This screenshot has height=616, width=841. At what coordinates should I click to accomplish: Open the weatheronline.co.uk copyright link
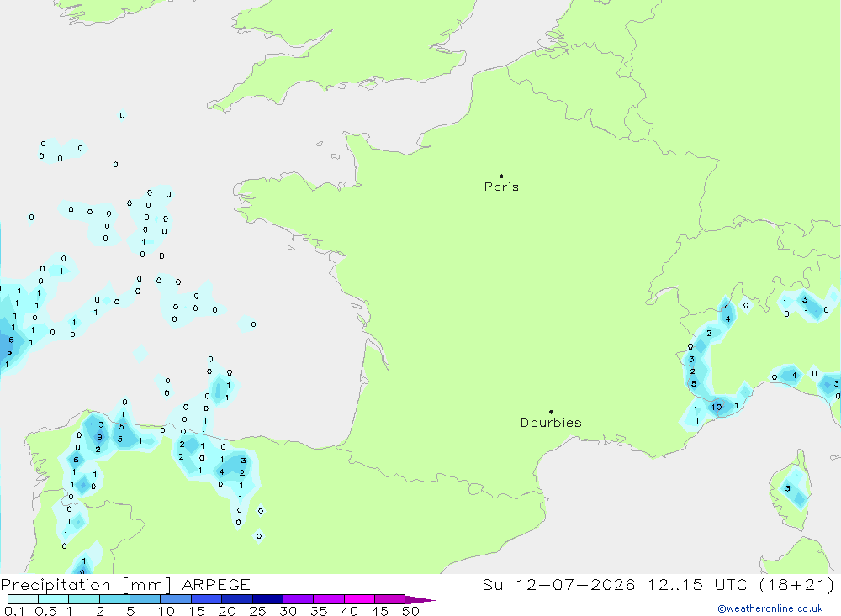point(770,608)
